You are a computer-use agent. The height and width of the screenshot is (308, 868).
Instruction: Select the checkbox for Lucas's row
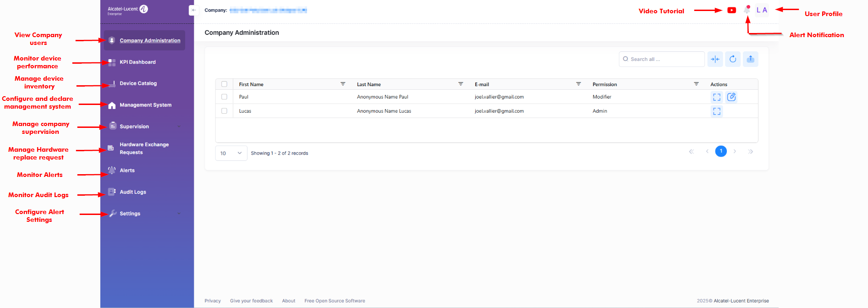tap(224, 111)
